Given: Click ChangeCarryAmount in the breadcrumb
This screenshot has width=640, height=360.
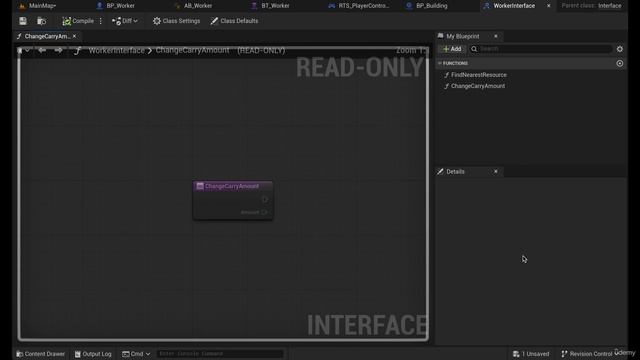Looking at the screenshot, I should pyautogui.click(x=192, y=50).
